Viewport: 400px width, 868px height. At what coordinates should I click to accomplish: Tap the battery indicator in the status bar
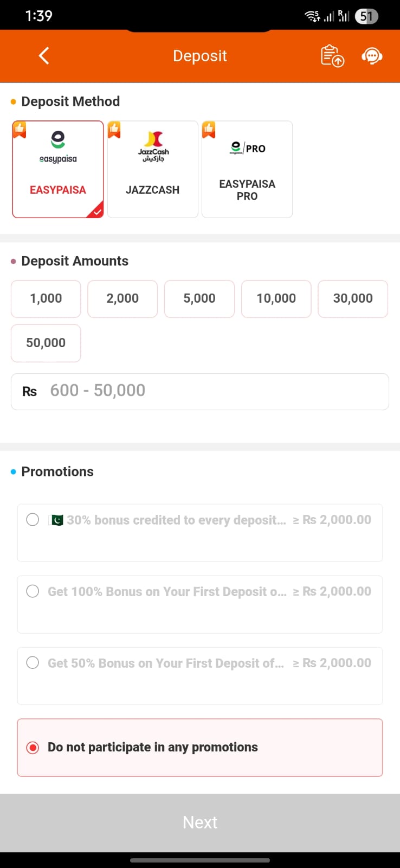366,16
